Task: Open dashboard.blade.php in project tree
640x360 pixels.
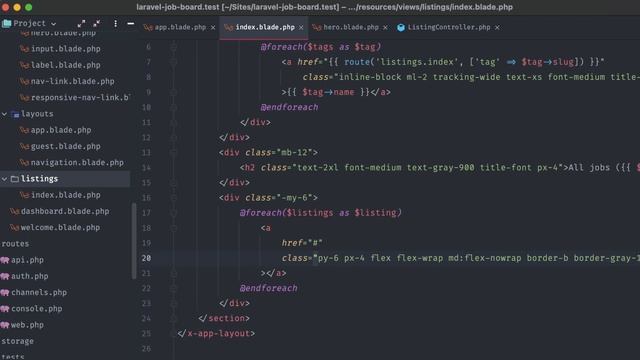Action: point(65,211)
